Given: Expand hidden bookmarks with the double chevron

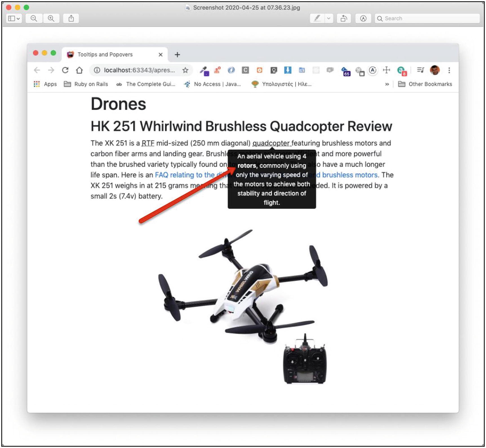Looking at the screenshot, I should [x=387, y=84].
